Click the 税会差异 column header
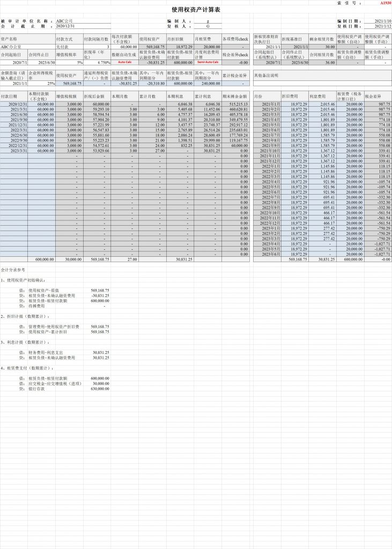Image resolution: width=392 pixels, height=549 pixels. pyautogui.click(x=378, y=97)
